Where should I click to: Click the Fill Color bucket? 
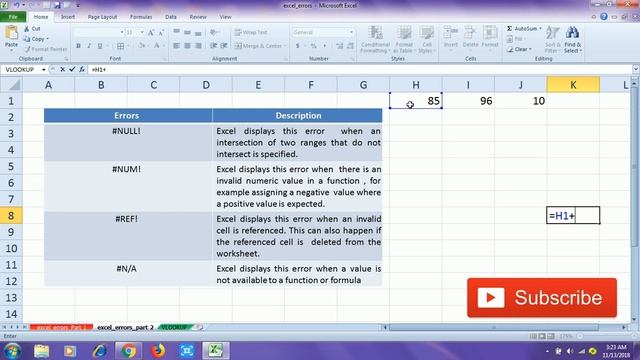click(x=141, y=46)
